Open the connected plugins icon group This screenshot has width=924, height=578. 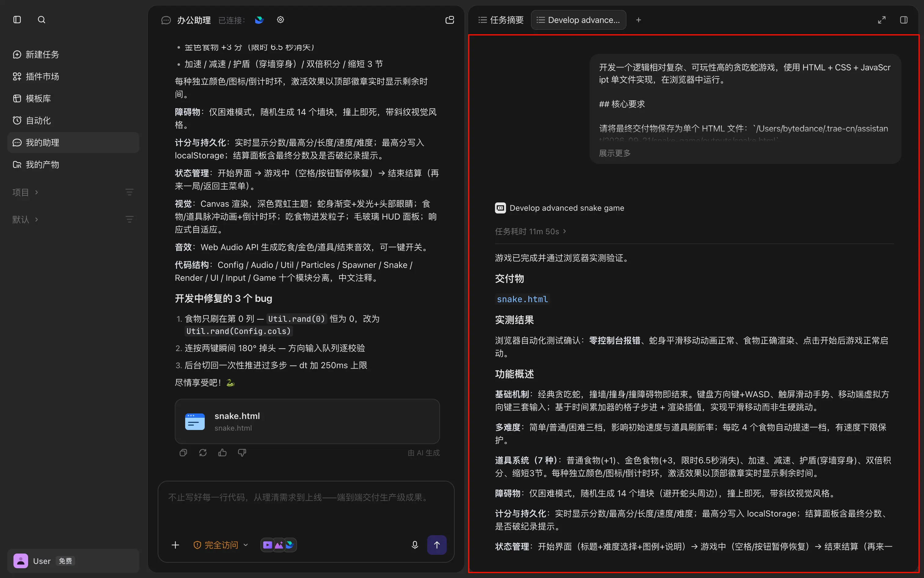pos(278,545)
